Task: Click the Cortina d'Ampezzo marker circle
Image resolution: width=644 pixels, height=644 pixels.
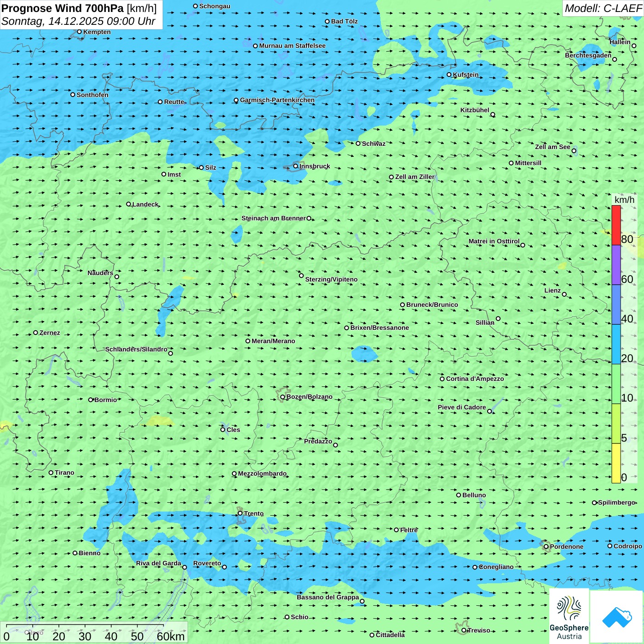Action: click(442, 379)
